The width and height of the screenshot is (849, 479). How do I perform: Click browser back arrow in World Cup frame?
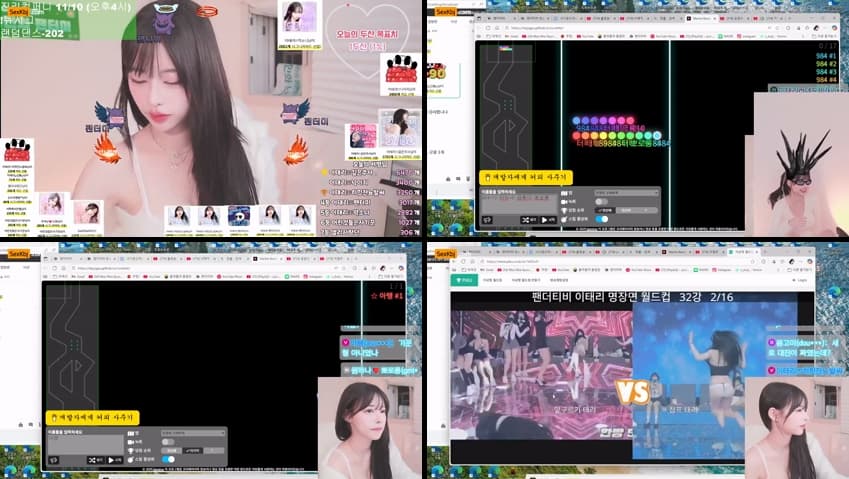454,261
